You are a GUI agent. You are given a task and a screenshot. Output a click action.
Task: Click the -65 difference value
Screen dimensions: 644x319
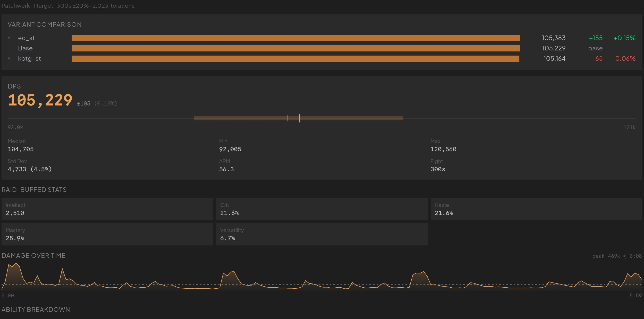[597, 59]
